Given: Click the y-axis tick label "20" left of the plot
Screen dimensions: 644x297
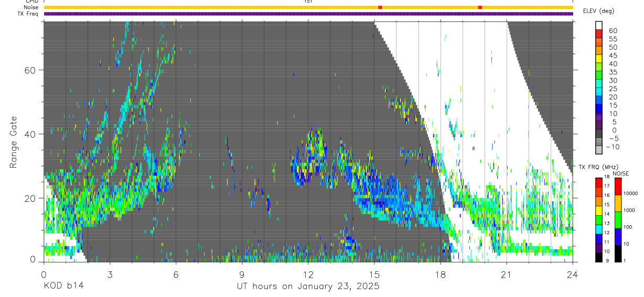Looking at the screenshot, I should (30, 198).
